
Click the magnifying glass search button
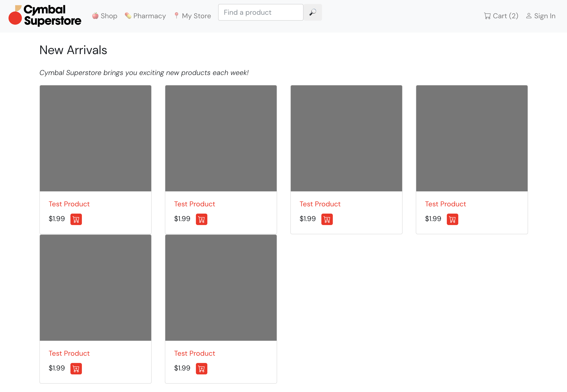(312, 12)
